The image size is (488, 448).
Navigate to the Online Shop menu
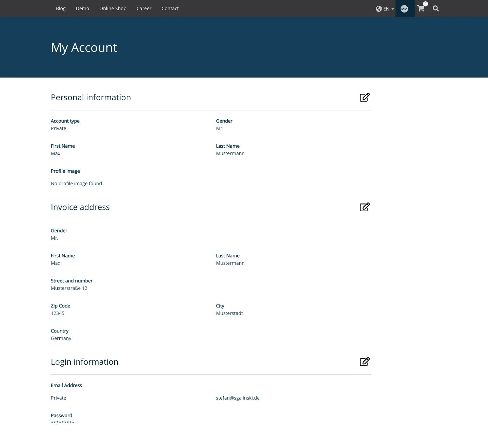(113, 8)
